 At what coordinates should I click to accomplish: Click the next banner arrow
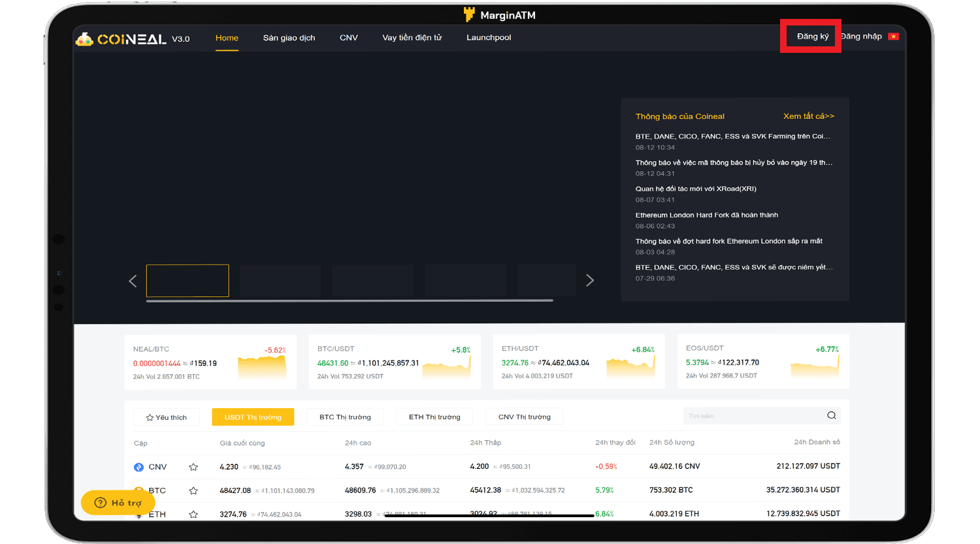(x=590, y=280)
